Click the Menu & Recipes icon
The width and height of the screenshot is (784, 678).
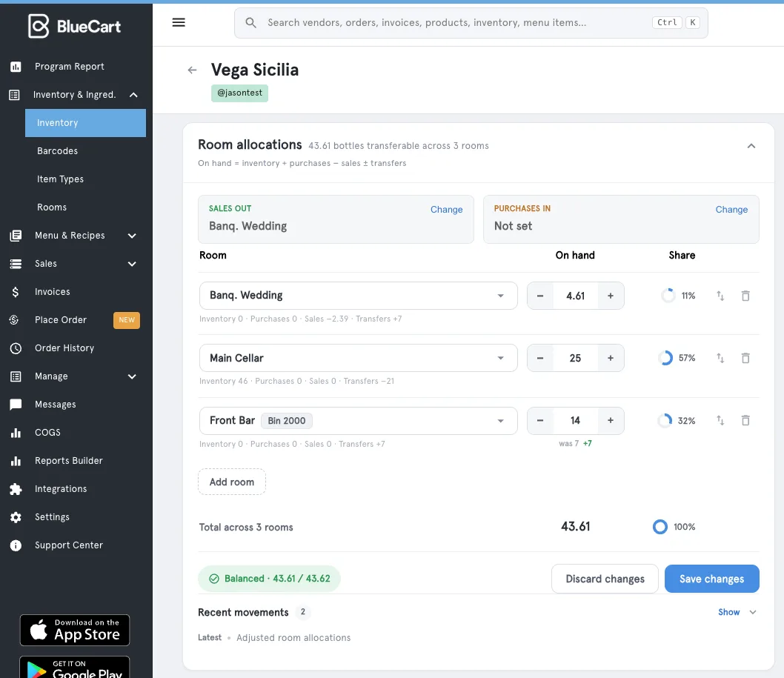[x=16, y=236]
